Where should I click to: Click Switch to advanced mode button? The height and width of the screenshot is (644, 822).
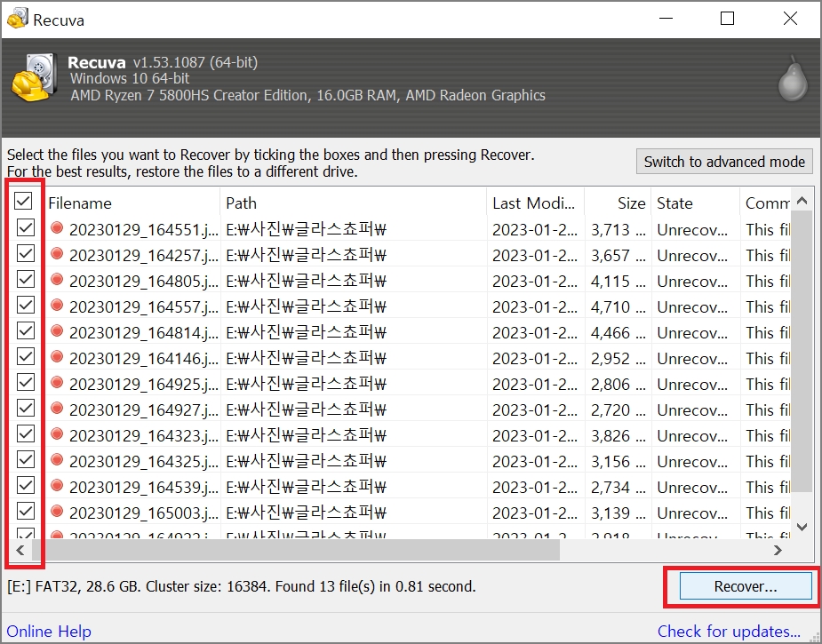(x=724, y=162)
